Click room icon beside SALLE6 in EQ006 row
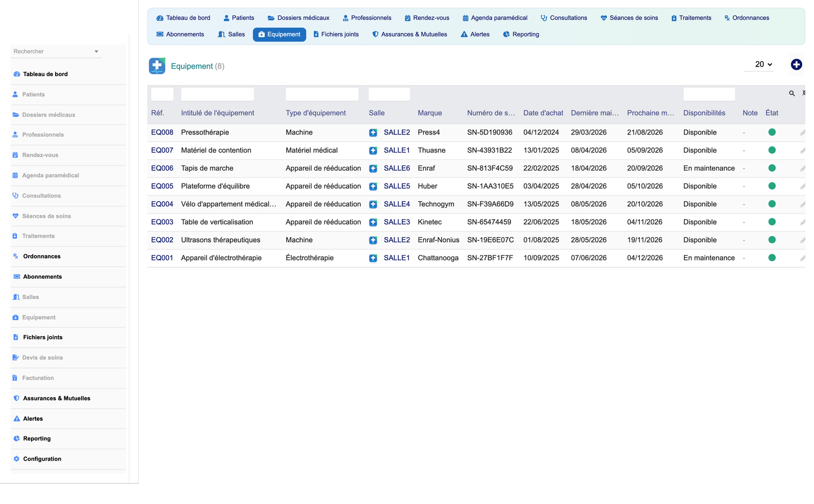The width and height of the screenshot is (814, 504). coord(373,168)
